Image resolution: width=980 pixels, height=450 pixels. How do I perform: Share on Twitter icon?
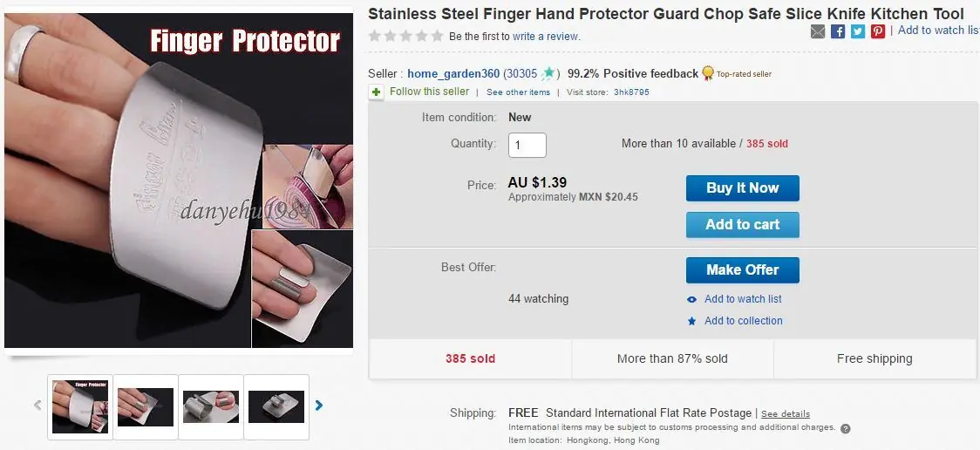click(858, 31)
